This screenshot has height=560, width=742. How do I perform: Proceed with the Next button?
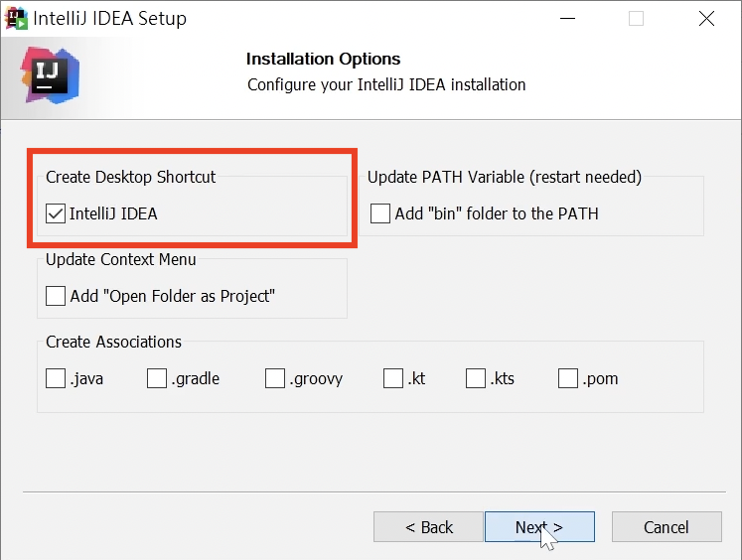click(538, 527)
